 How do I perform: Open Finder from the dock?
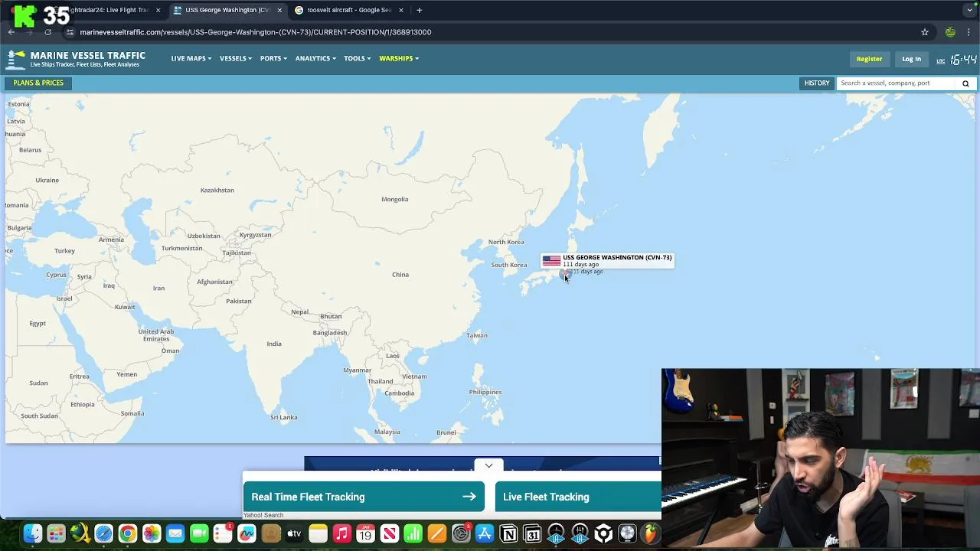(32, 533)
